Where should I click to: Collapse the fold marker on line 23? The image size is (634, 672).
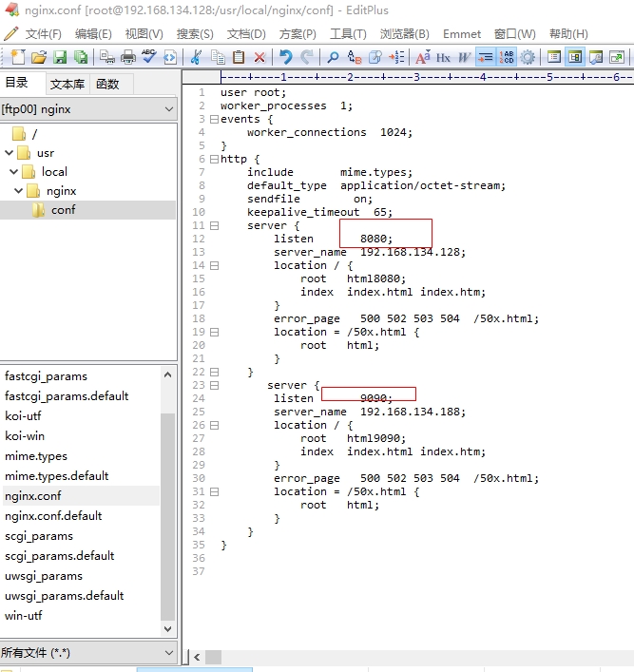(x=214, y=385)
